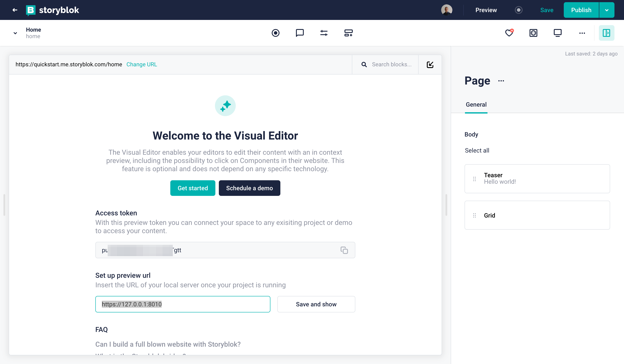The height and width of the screenshot is (364, 624).
Task: Click the right preview resize handle
Action: pyautogui.click(x=446, y=205)
